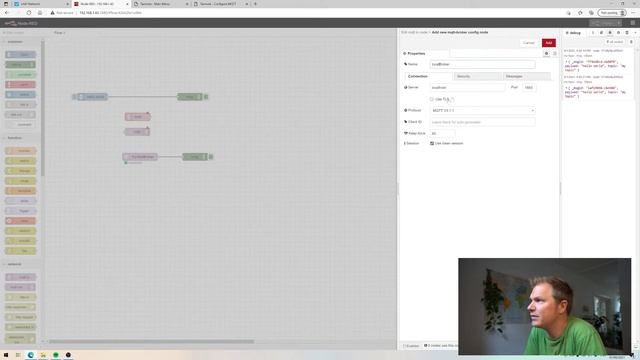
Task: Show the configuration nodes sidebar icon
Action: (618, 33)
